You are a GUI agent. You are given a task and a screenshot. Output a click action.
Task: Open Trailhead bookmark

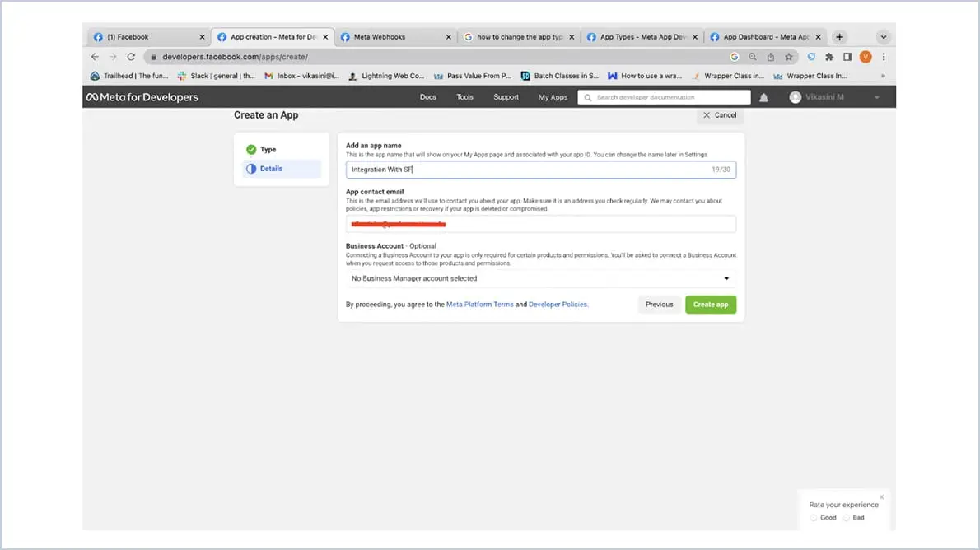[129, 77]
